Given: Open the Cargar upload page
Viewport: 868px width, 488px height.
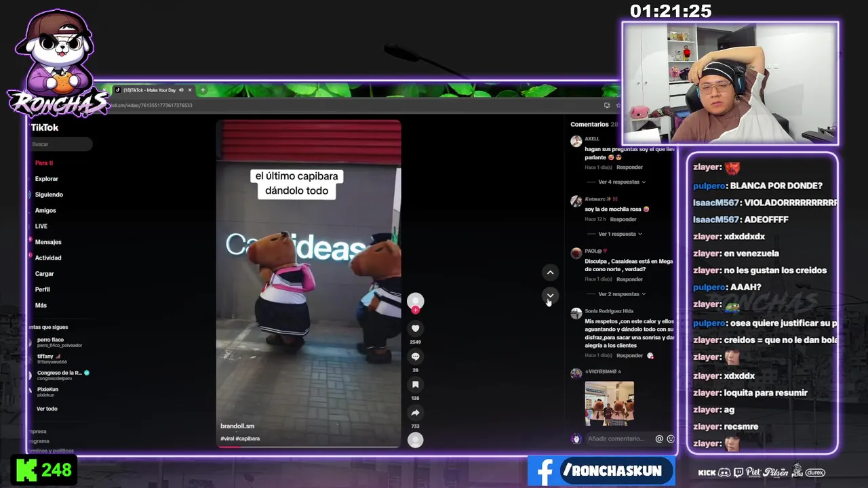Looking at the screenshot, I should (x=45, y=274).
